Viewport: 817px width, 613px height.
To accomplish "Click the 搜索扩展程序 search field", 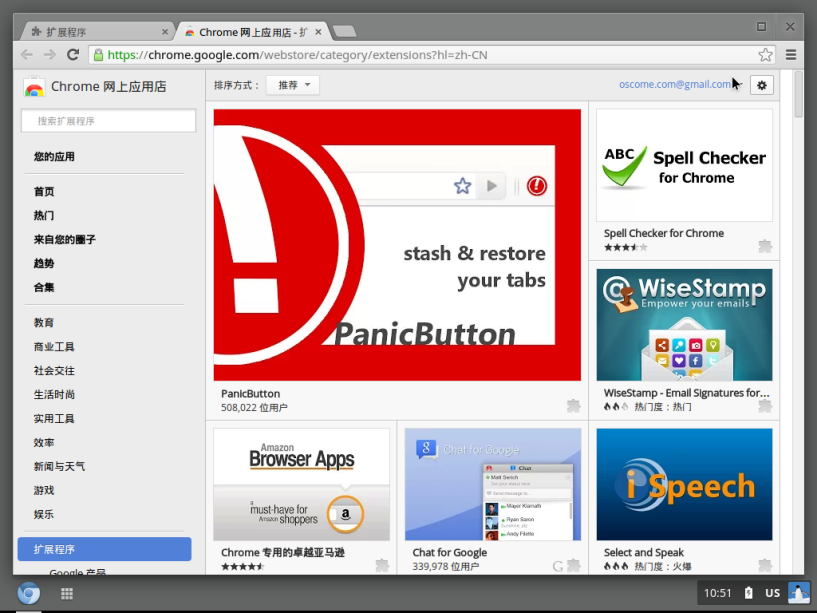I will pyautogui.click(x=108, y=121).
